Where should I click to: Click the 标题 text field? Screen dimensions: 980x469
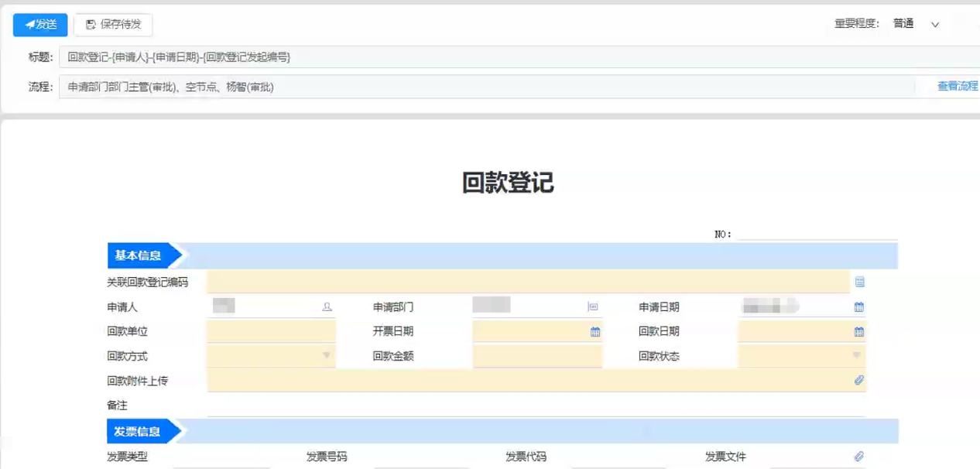click(464, 57)
